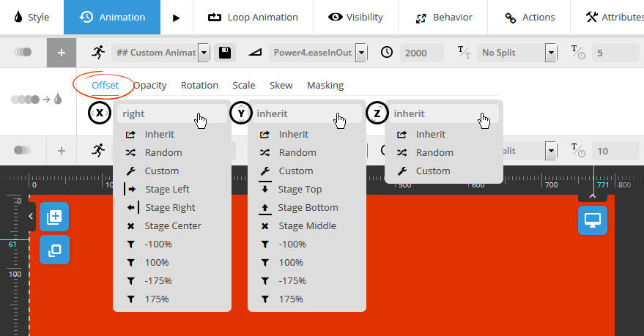Click the play animation preview button
644x336 pixels.
tap(176, 18)
